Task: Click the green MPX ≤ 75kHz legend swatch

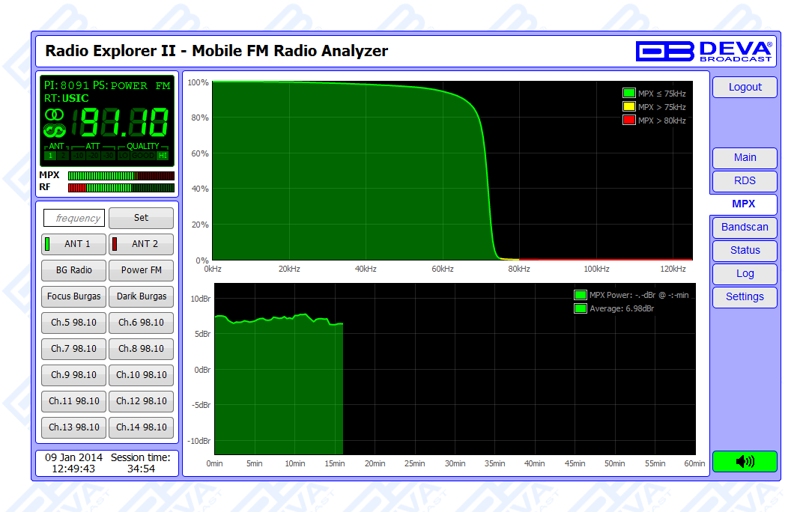Action: [629, 94]
